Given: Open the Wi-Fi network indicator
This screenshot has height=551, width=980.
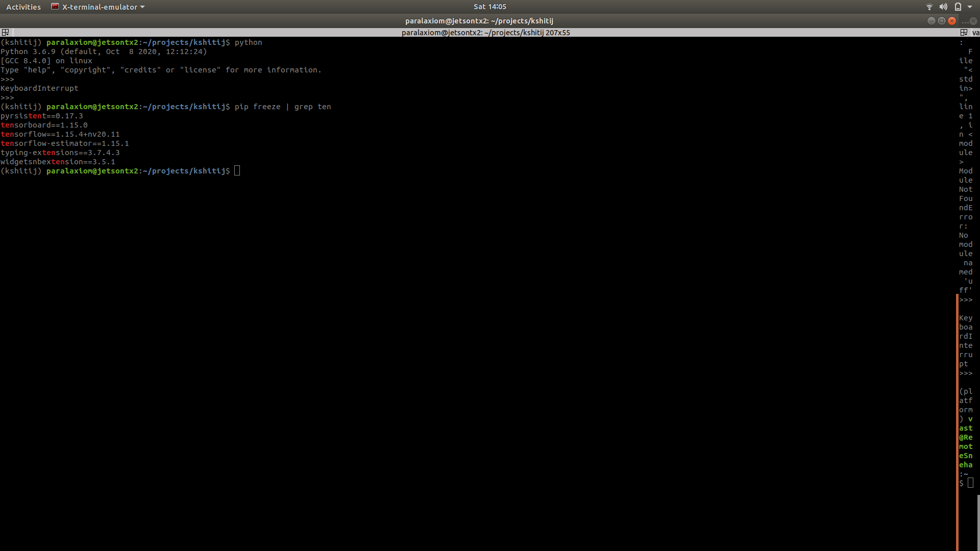Looking at the screenshot, I should click(x=929, y=7).
